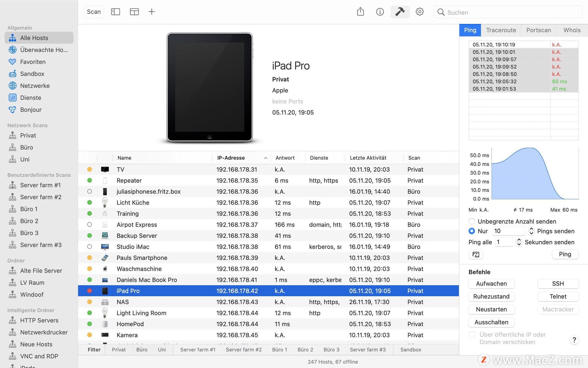Open the Sandbox sidebar item
This screenshot has width=588, height=368.
point(39,74)
